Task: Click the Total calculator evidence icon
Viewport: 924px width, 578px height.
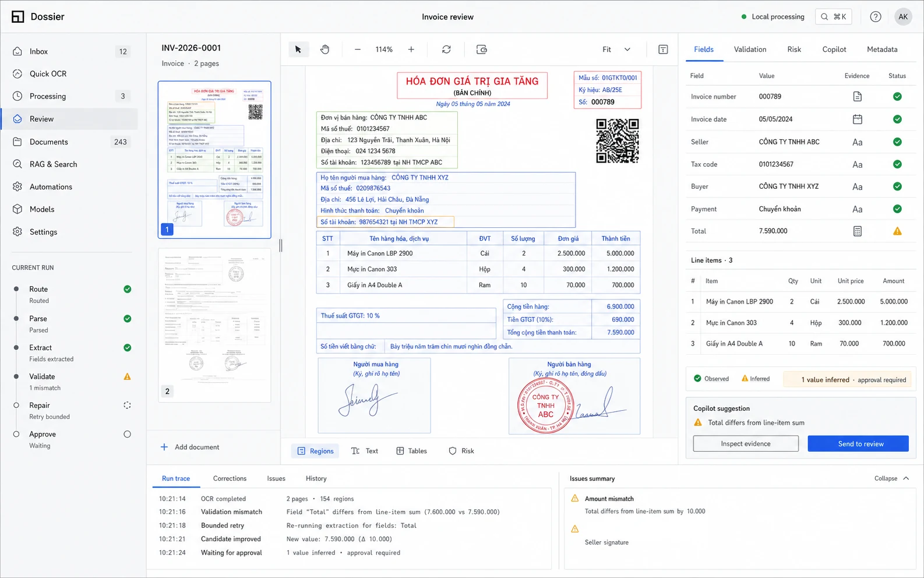Action: [858, 231]
